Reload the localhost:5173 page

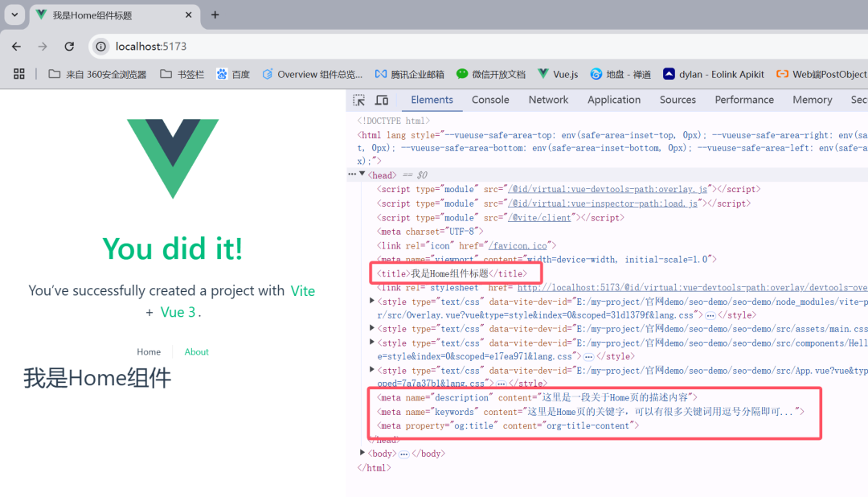(68, 46)
